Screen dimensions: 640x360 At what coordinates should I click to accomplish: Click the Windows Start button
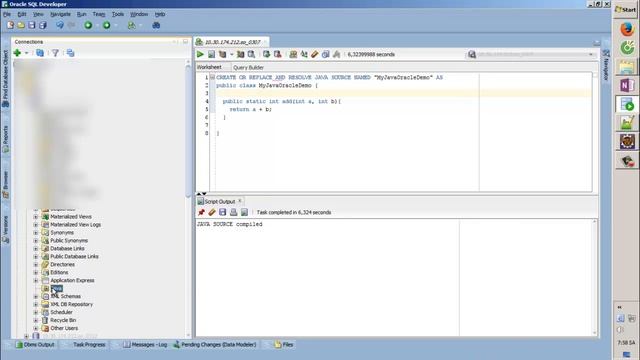click(x=625, y=9)
